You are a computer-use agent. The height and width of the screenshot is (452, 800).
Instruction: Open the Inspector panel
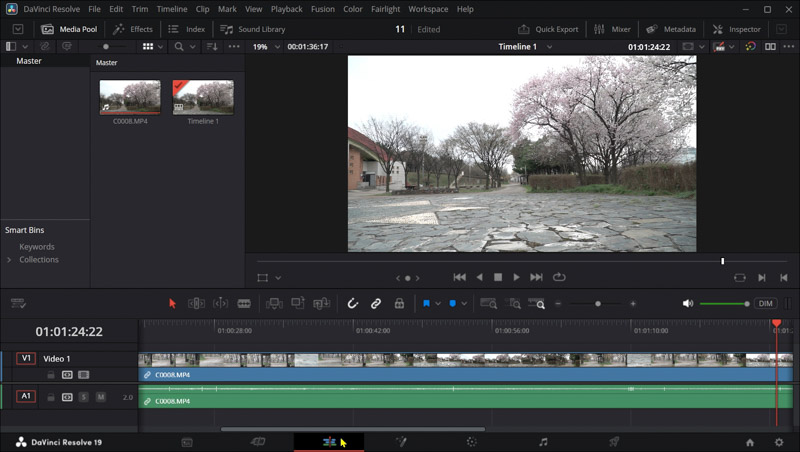click(736, 29)
